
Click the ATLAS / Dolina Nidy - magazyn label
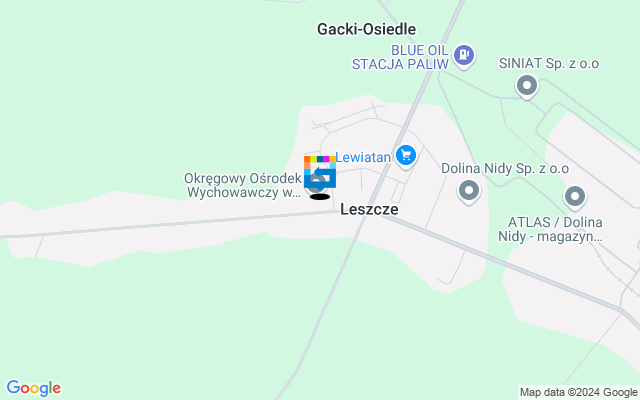[x=550, y=229]
